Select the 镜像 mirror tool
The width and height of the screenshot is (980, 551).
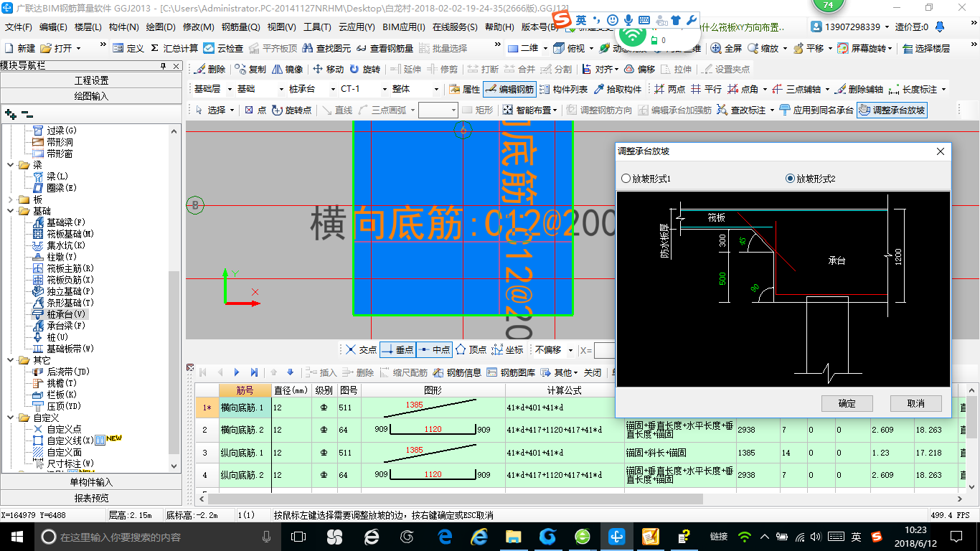[x=287, y=70]
